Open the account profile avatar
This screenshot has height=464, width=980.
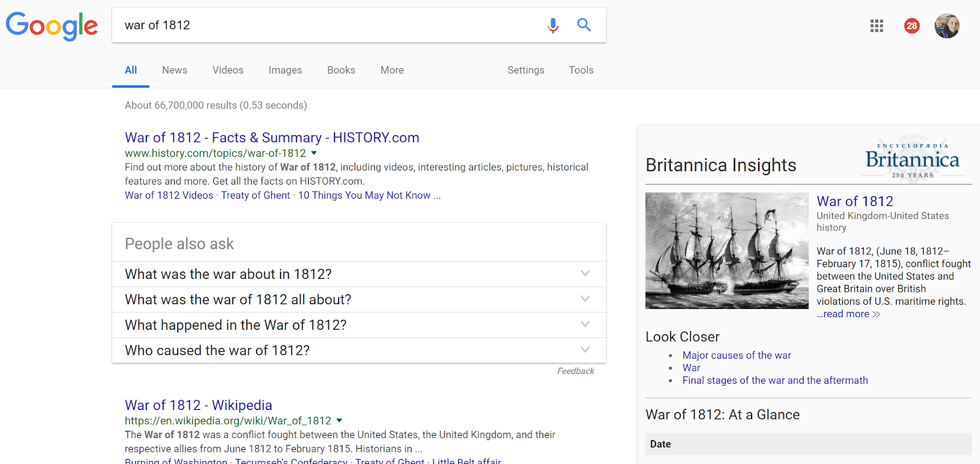tap(947, 26)
